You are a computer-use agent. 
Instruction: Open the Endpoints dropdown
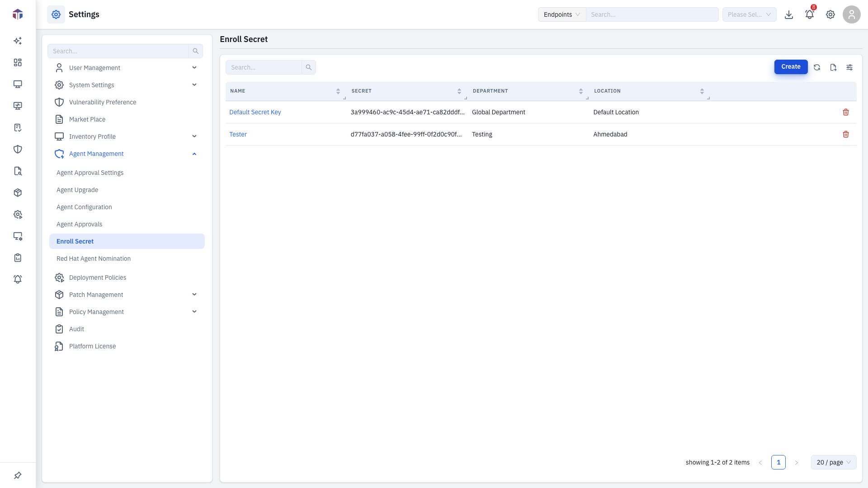coord(561,14)
